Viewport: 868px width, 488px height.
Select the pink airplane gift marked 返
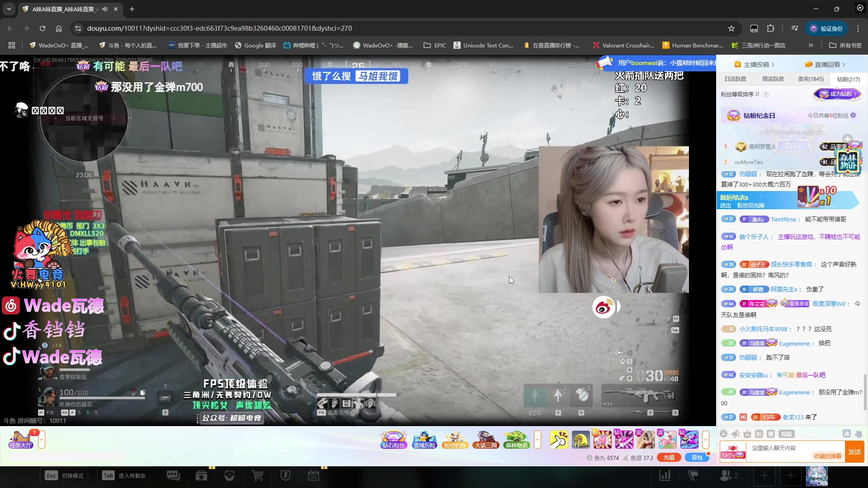click(667, 439)
